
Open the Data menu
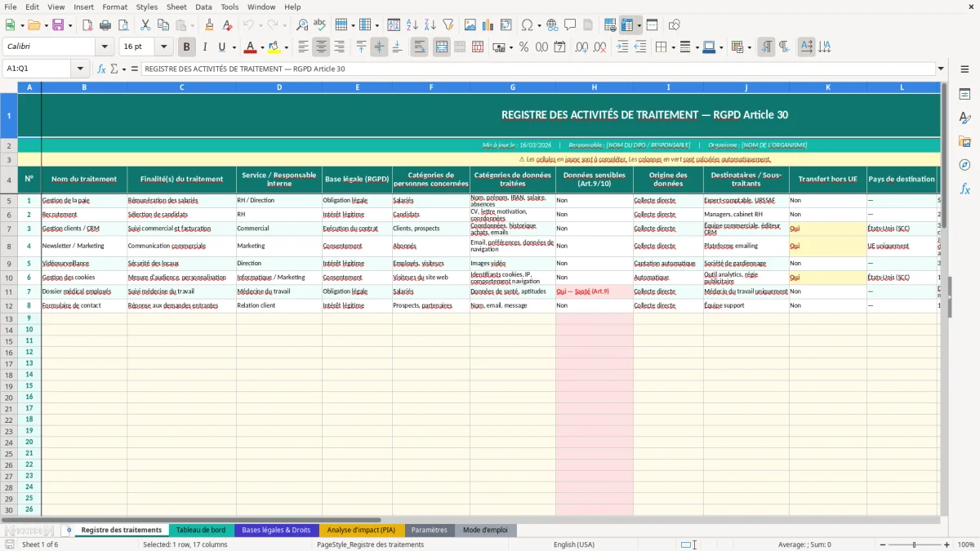click(203, 7)
